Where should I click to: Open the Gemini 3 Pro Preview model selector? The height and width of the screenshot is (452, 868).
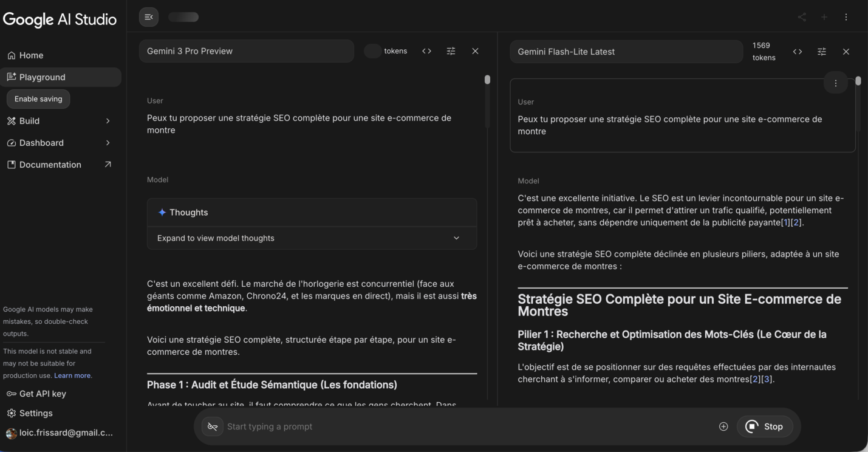(x=247, y=51)
